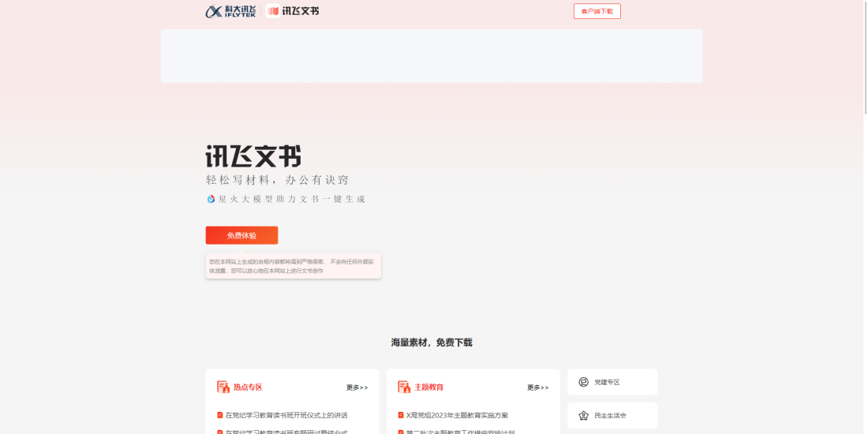
Task: Open the 主题教育 section title
Action: (x=428, y=387)
